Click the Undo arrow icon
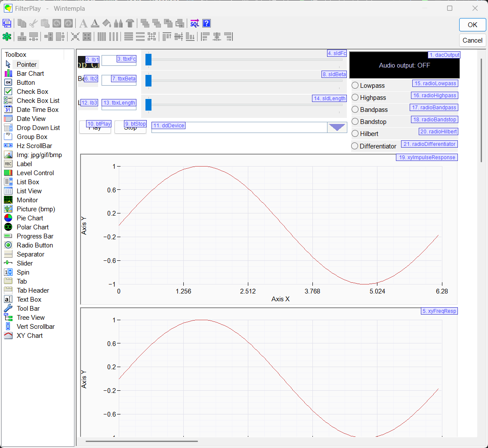Screen dimensions: 488x448 click(x=57, y=23)
